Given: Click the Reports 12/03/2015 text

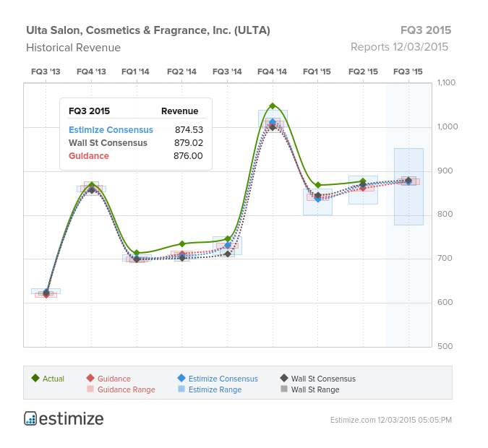Looking at the screenshot, I should pos(399,47).
